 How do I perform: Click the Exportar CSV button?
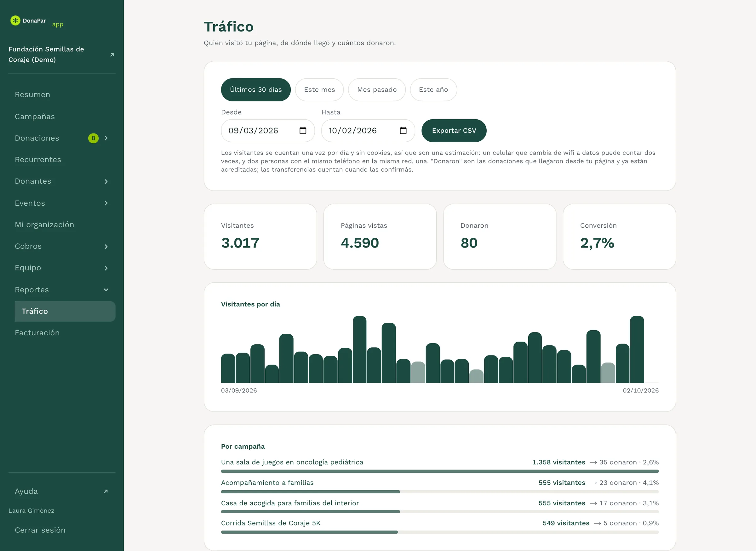[454, 131]
